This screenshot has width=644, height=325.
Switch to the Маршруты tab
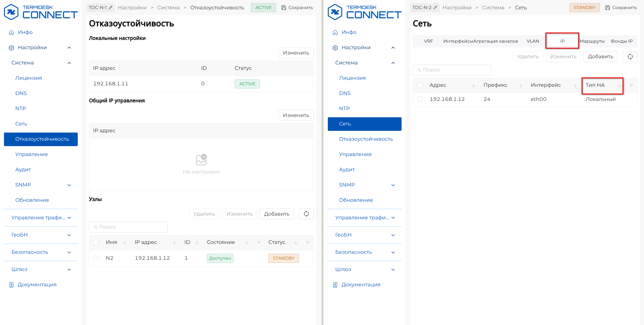click(592, 41)
